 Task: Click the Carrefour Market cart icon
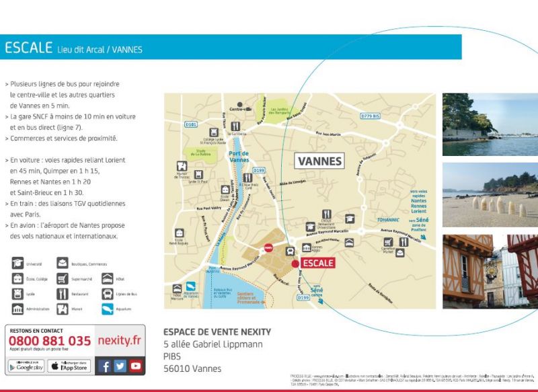click(388, 242)
